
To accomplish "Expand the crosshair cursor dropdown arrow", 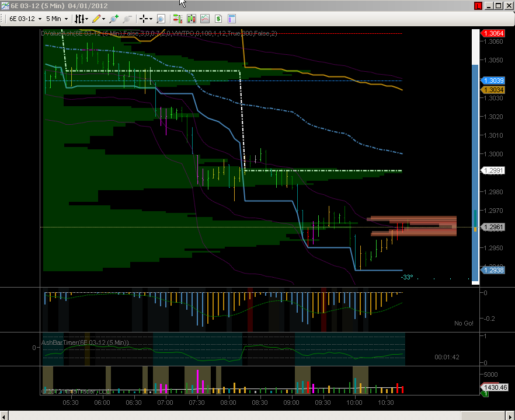I will (x=151, y=19).
